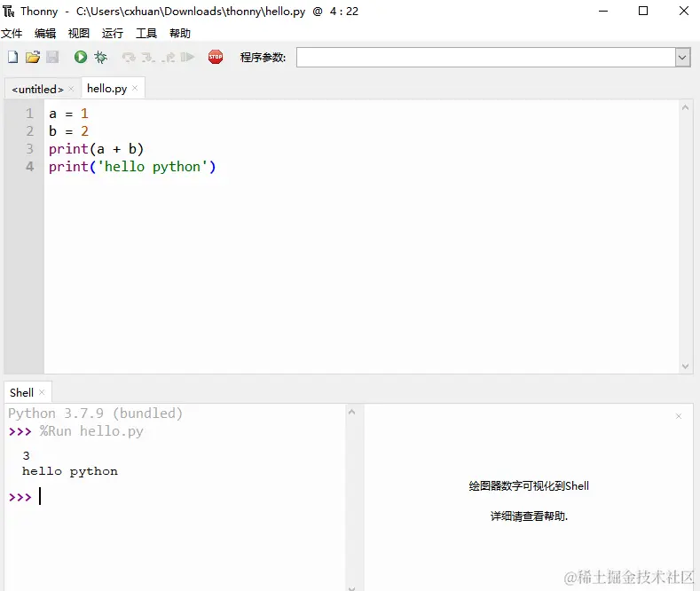Click the line number 2 in gutter

pyautogui.click(x=29, y=131)
